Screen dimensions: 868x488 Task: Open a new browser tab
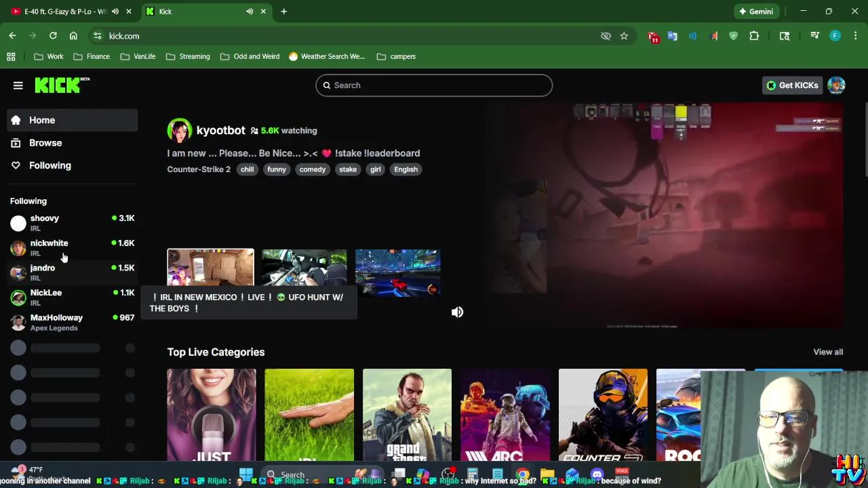283,12
